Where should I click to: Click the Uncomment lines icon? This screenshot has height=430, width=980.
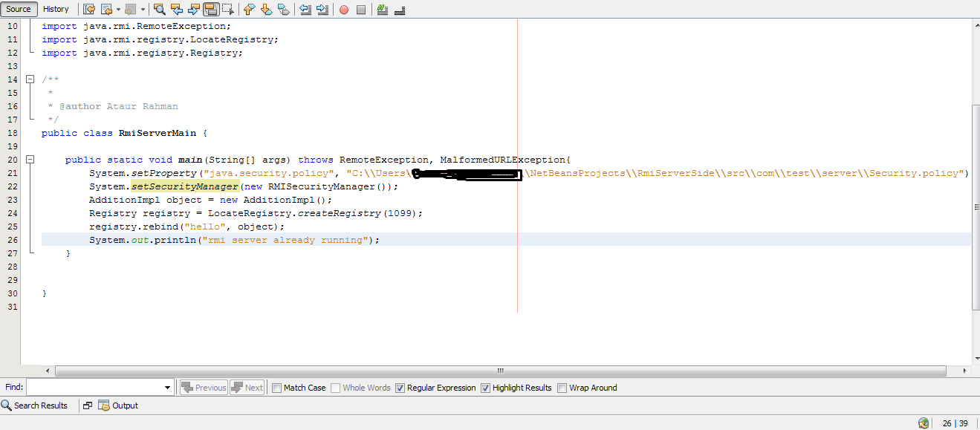399,9
